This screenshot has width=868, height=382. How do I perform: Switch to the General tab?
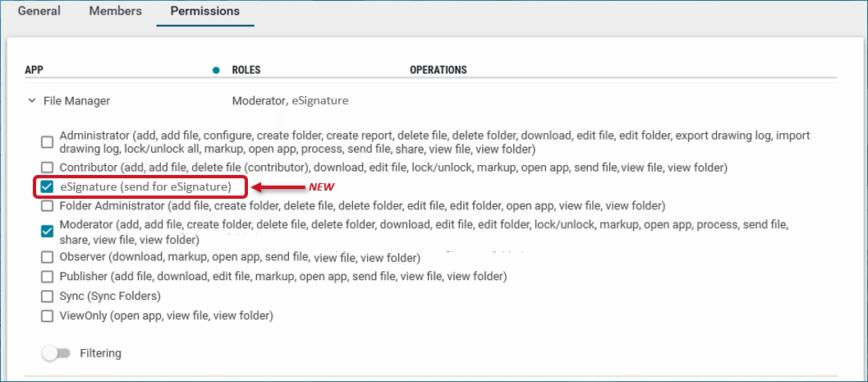coord(40,12)
